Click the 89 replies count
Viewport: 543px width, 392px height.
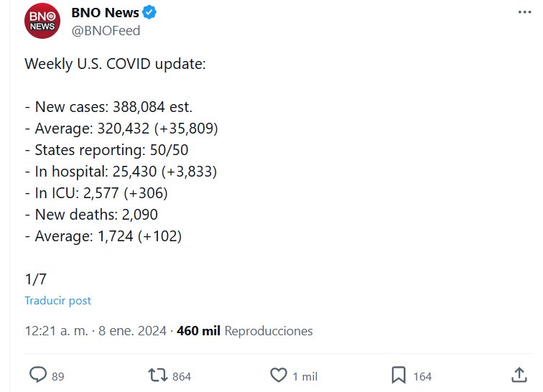click(x=58, y=376)
